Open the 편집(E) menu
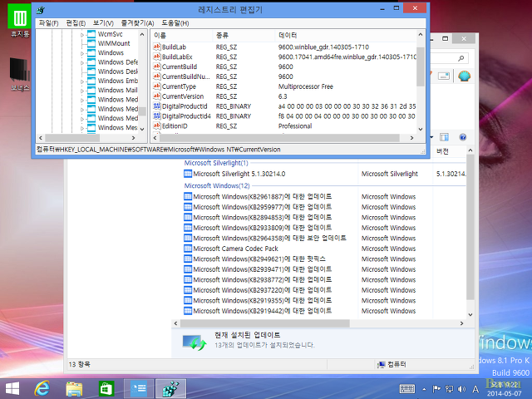The height and width of the screenshot is (399, 532). [76, 23]
